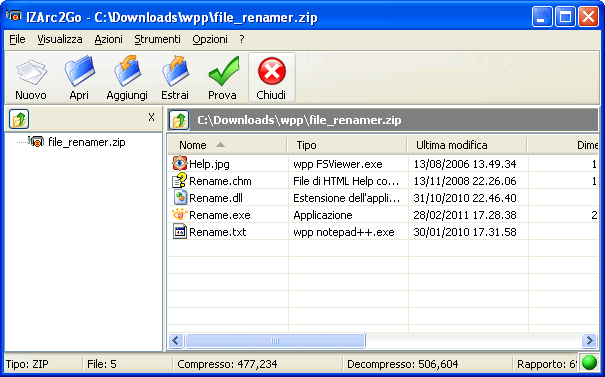Click the date 30/01/2010 17.31.58

[x=465, y=232]
